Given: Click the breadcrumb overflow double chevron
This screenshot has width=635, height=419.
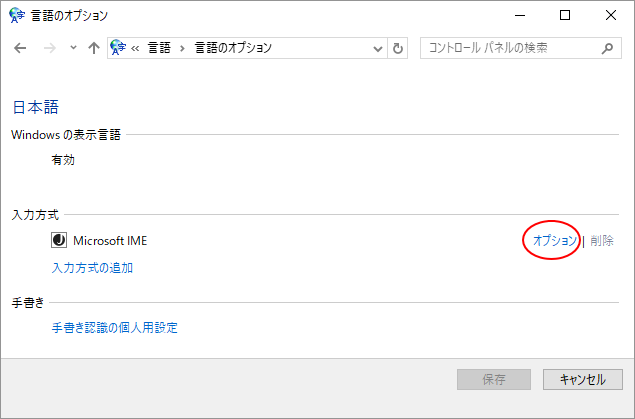Looking at the screenshot, I should (135, 49).
